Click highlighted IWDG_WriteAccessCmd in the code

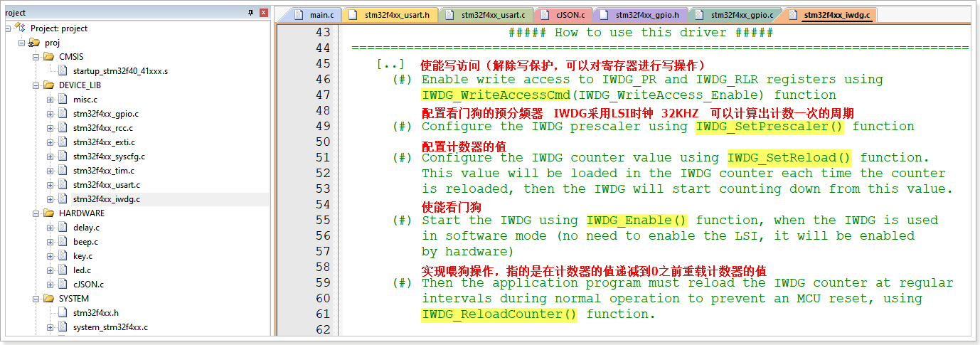(x=496, y=95)
